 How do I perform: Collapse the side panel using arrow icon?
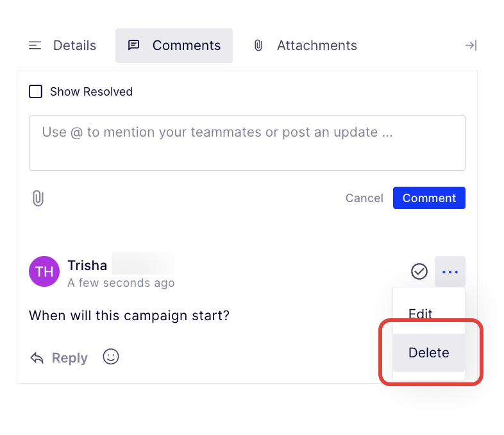click(471, 46)
